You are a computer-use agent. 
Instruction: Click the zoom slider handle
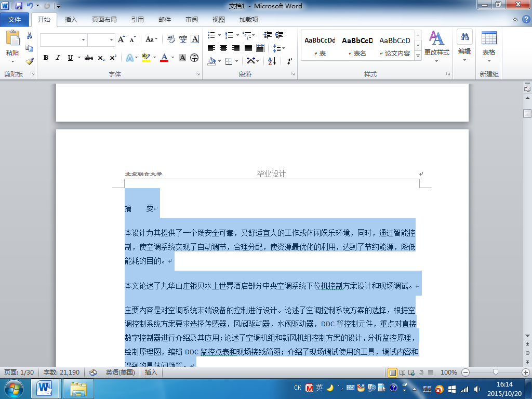pyautogui.click(x=496, y=373)
